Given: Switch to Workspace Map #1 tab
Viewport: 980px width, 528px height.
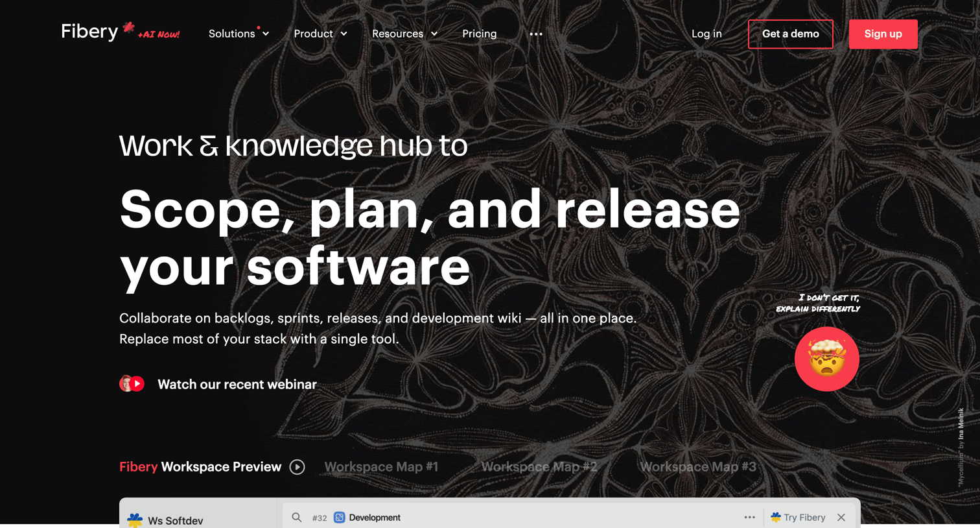Looking at the screenshot, I should click(x=381, y=467).
